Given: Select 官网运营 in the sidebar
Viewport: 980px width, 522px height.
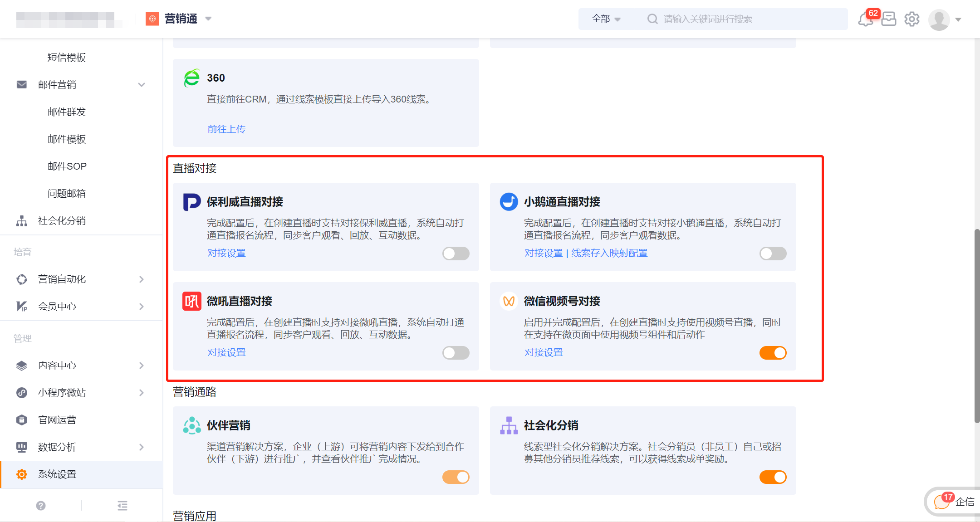Looking at the screenshot, I should click(57, 420).
